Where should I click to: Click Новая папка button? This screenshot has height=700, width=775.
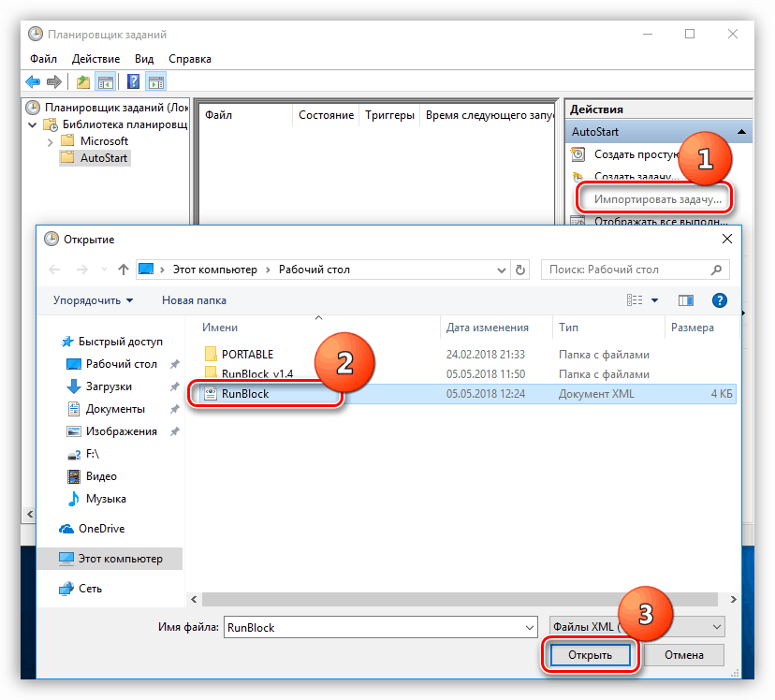(x=195, y=300)
